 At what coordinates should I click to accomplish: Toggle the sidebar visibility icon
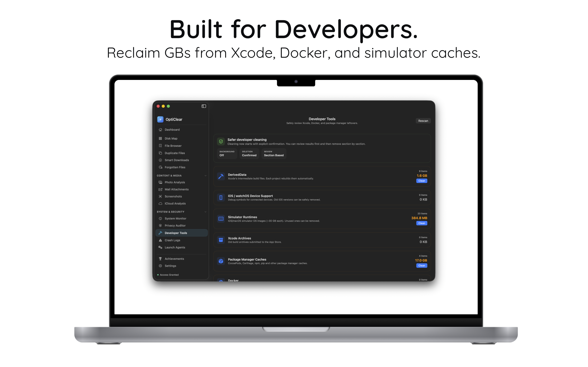pos(204,106)
